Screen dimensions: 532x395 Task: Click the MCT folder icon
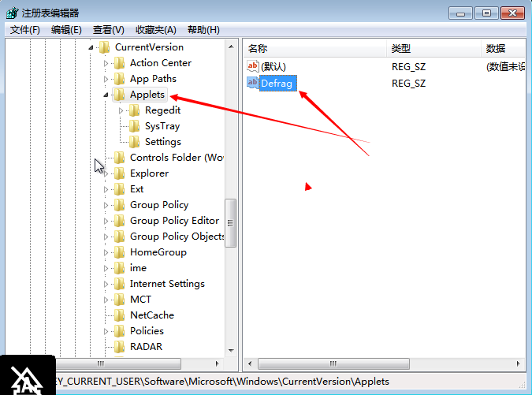tap(119, 300)
